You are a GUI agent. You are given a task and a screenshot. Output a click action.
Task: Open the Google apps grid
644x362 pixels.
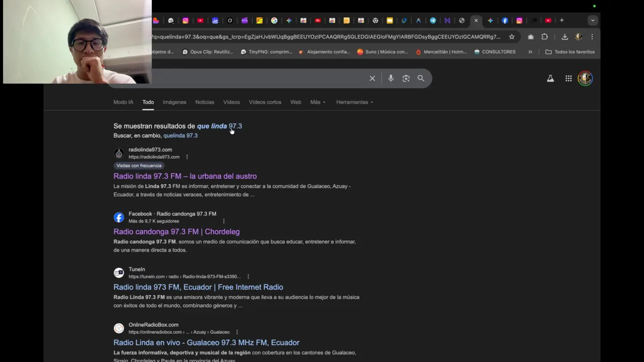pos(569,78)
